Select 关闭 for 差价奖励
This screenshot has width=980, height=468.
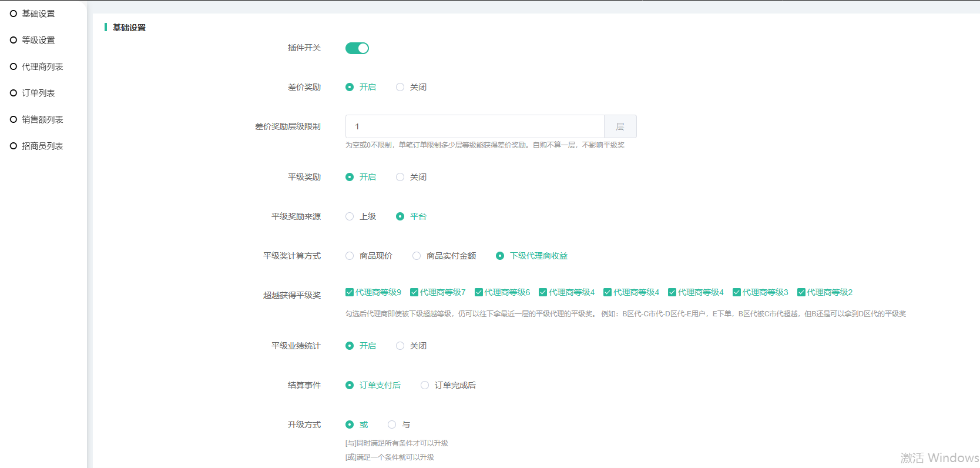pos(400,87)
